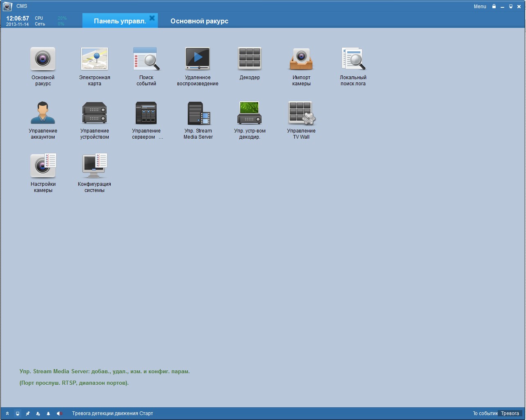Open Удаленное воспроизведение playback

198,59
